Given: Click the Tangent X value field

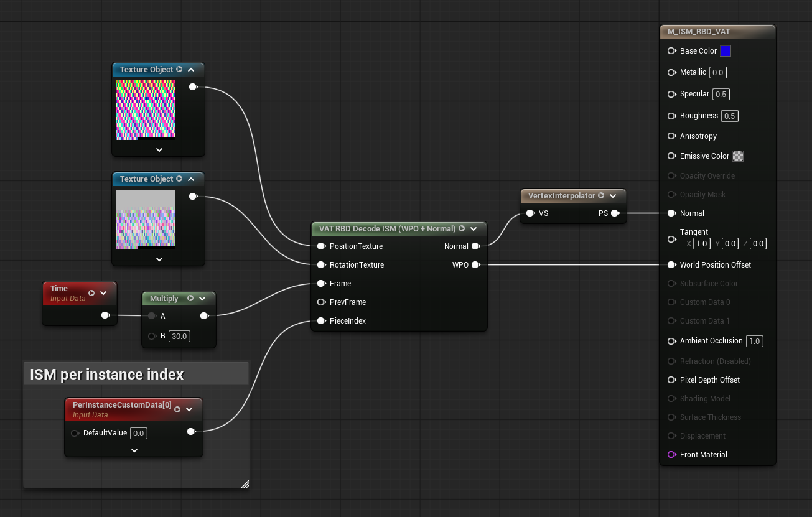Looking at the screenshot, I should click(702, 244).
